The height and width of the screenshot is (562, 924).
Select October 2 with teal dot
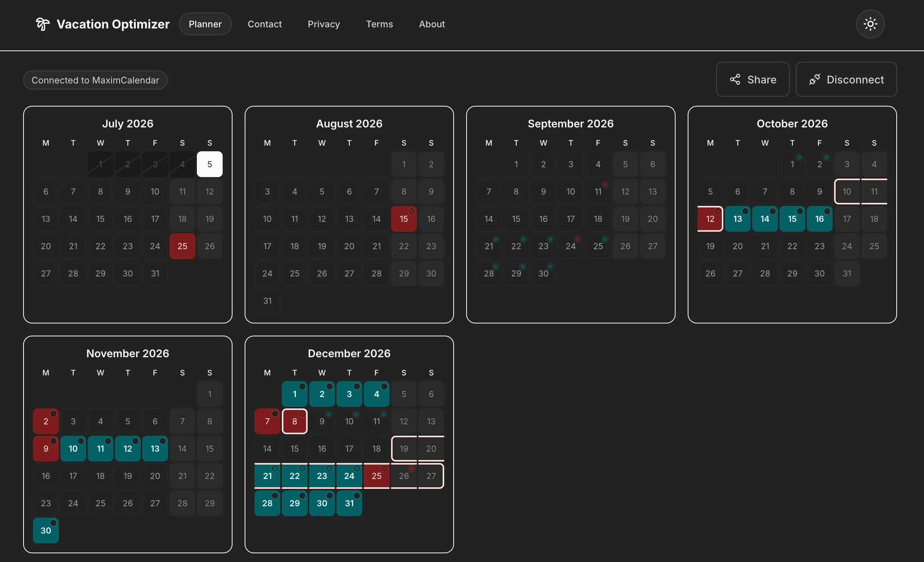[820, 164]
